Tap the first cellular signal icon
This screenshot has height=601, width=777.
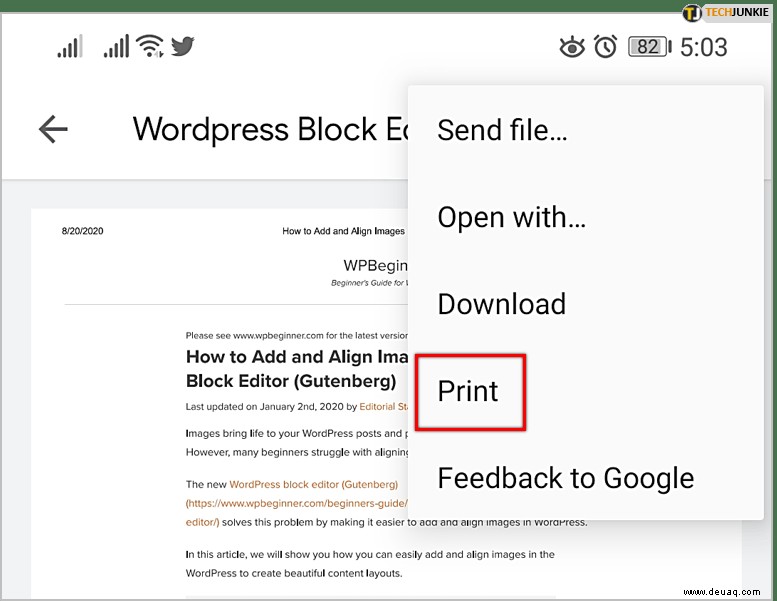coord(70,47)
